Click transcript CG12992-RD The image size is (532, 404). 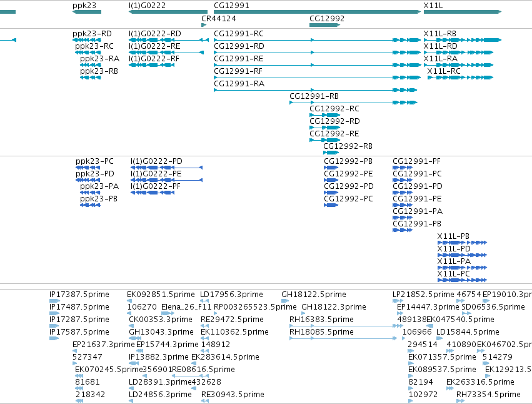(324, 128)
